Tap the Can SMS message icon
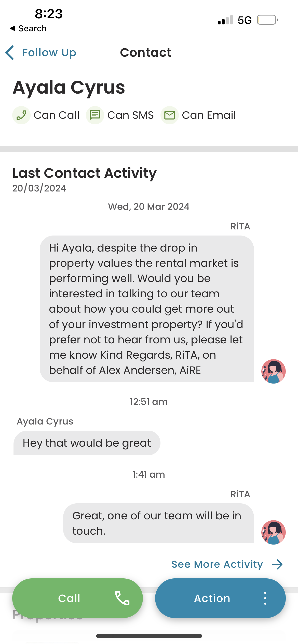Screen dimensions: 298x644 pos(95,115)
